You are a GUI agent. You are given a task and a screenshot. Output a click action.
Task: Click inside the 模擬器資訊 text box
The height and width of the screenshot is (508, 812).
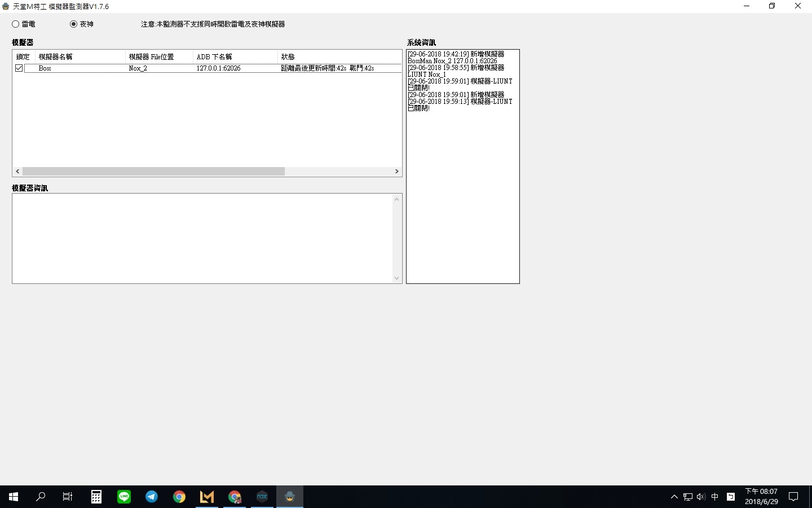[202, 238]
